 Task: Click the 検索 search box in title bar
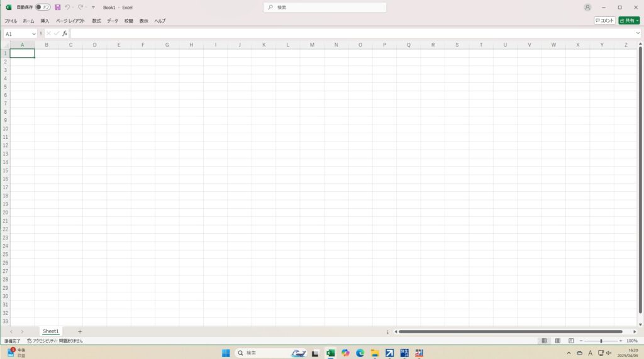325,8
